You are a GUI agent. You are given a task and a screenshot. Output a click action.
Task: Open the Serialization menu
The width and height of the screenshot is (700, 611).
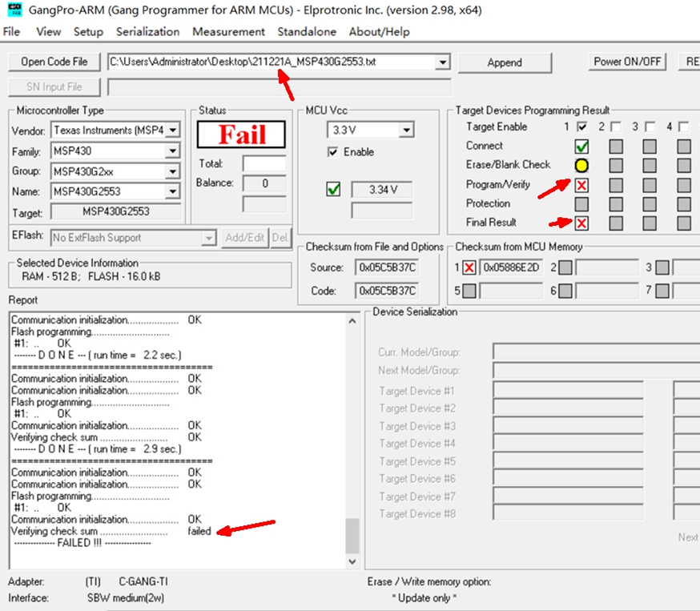tap(147, 32)
